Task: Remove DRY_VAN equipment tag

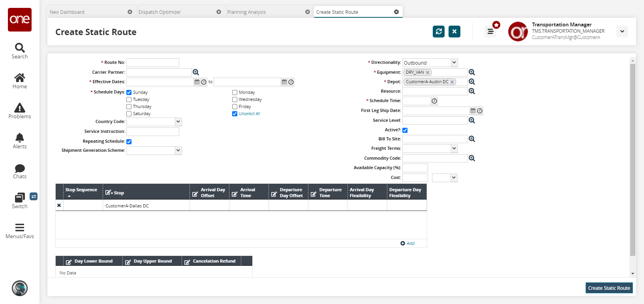Action: 428,73
